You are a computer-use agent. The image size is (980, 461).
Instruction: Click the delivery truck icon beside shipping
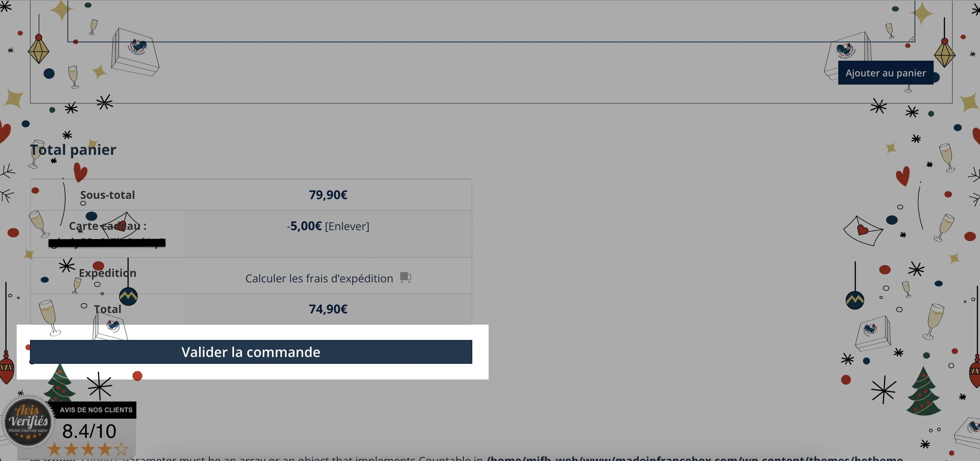[405, 277]
